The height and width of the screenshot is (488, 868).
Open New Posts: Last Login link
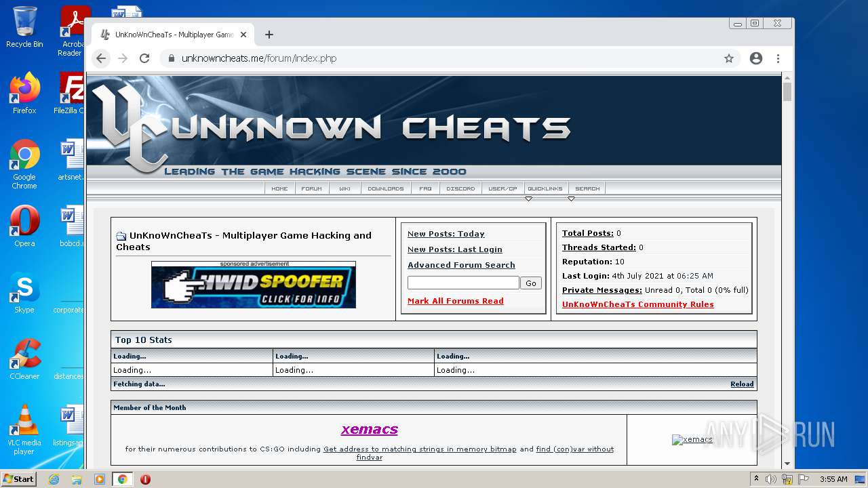click(455, 249)
